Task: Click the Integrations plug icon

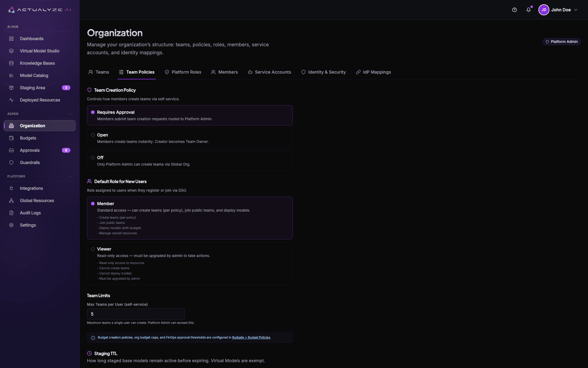Action: coord(11,188)
